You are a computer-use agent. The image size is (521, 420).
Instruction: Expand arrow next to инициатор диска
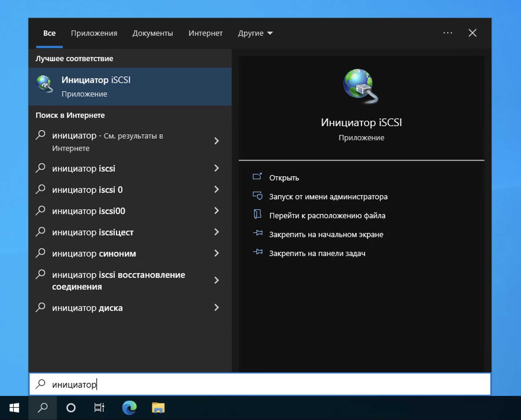[216, 308]
